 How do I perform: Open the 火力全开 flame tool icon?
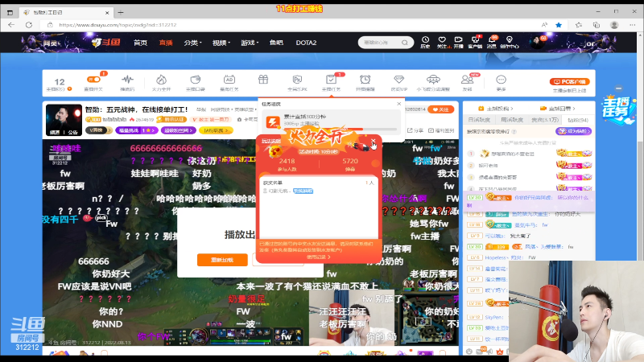point(162,80)
